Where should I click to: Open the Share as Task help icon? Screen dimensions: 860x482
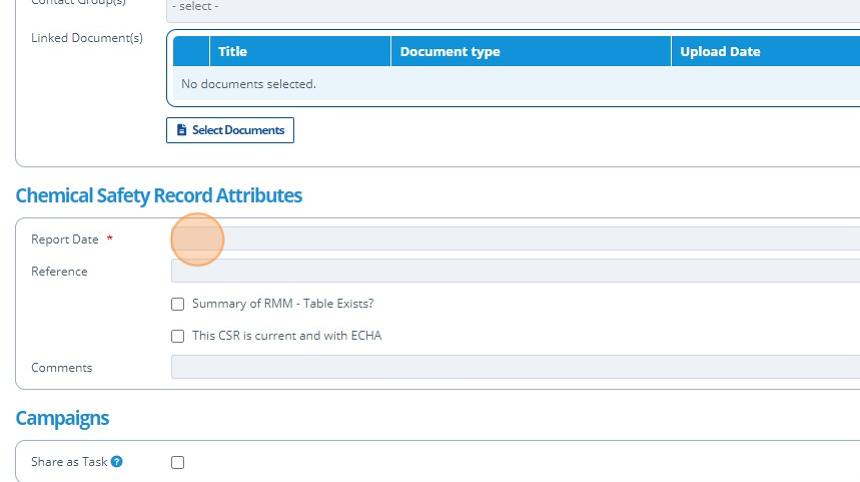116,462
